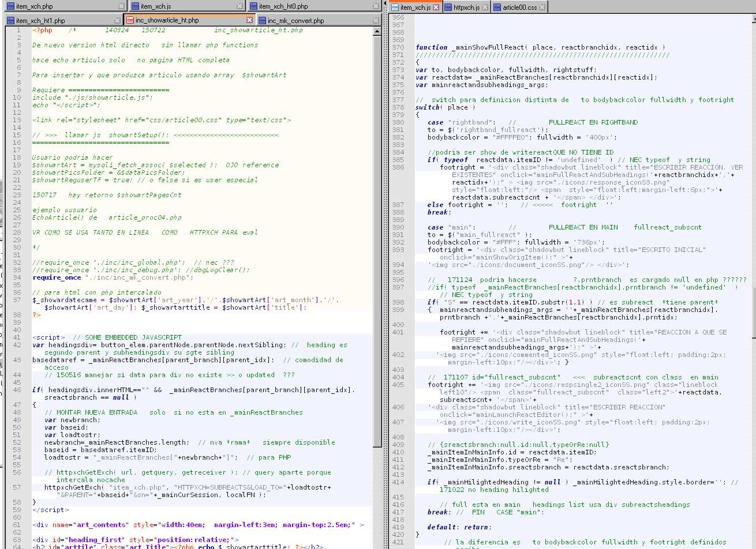Click line number 34 in left pane

pos(18,277)
